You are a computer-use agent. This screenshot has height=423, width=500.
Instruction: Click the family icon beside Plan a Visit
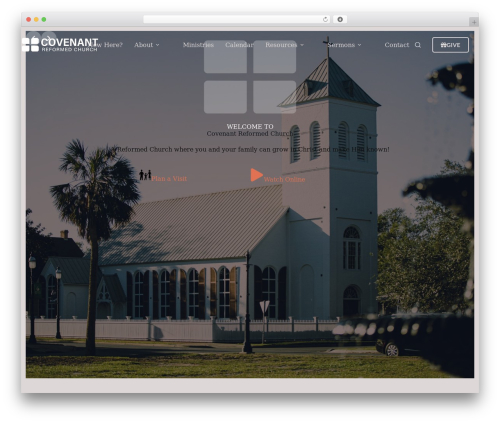[145, 175]
